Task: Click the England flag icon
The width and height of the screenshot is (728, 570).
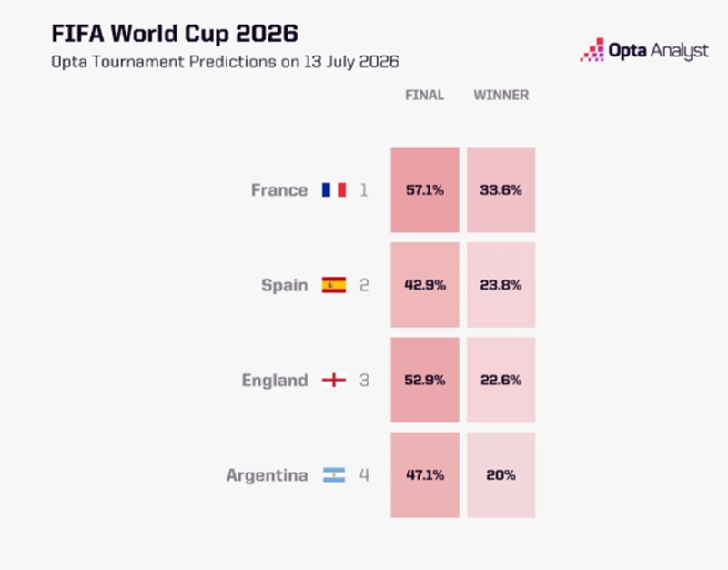Action: [334, 380]
